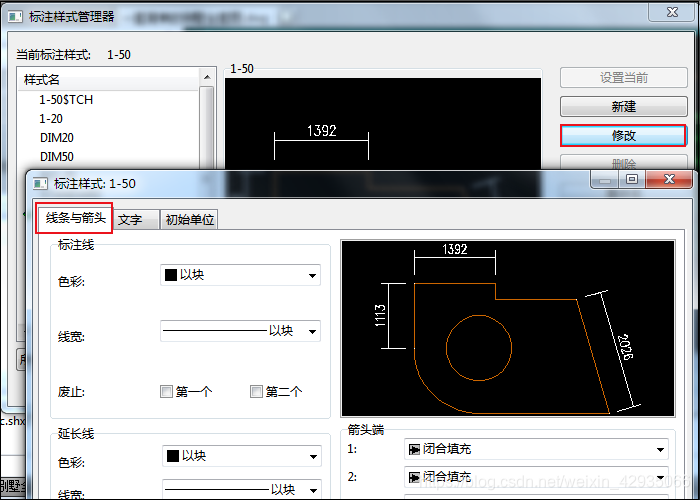Click the 标注样式: 1-50 title bar icon
Viewport: 700px width, 500px height.
click(40, 183)
